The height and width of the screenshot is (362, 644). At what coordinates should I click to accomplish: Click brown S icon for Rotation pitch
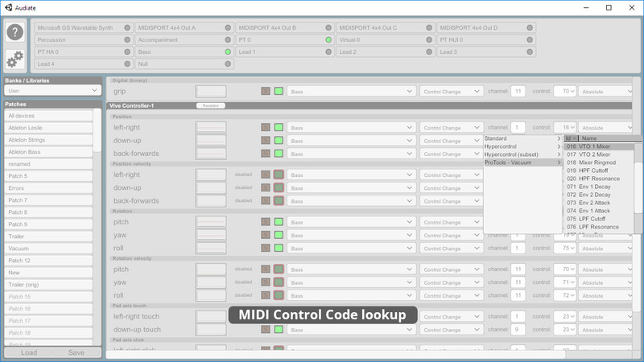266,222
